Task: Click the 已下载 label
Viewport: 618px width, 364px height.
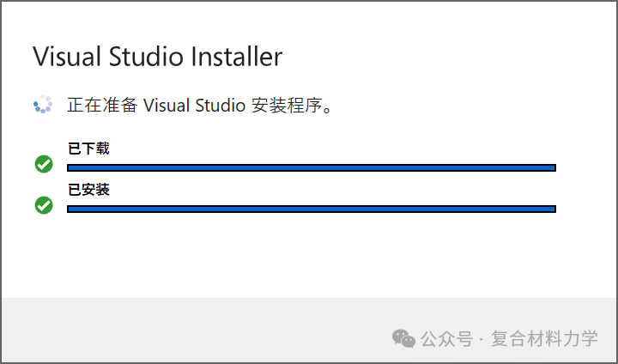Action: tap(88, 149)
